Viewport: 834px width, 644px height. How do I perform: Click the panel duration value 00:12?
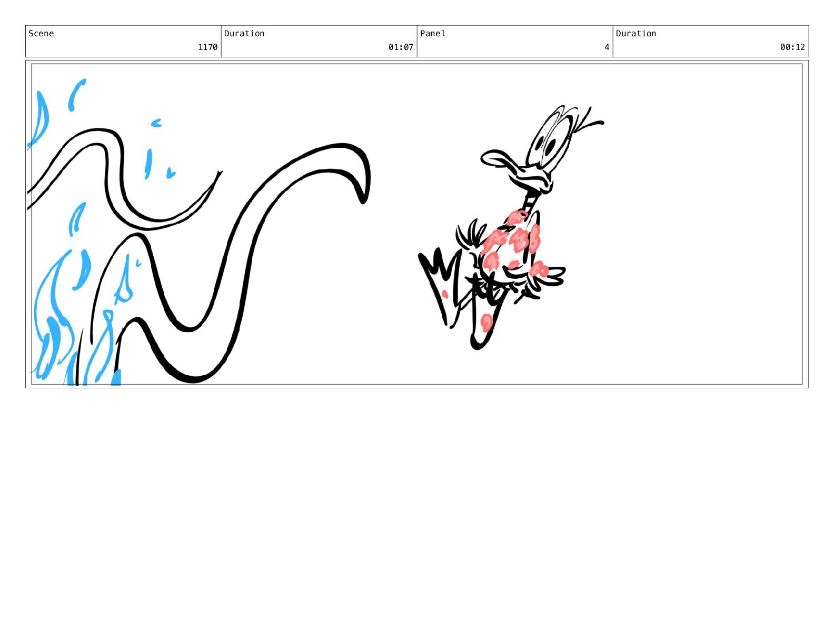[x=792, y=47]
